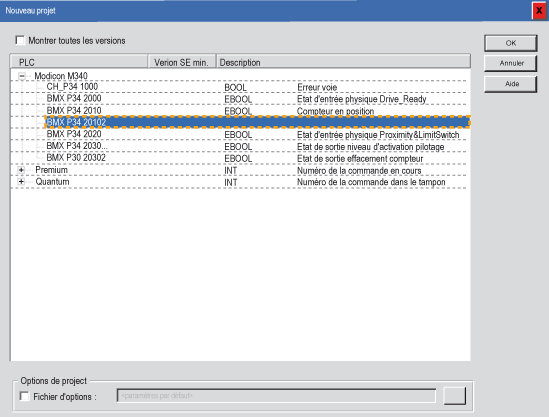The width and height of the screenshot is (549, 417).
Task: Click EBOOL cell in BMX P30 20302 row
Action: pos(238,159)
